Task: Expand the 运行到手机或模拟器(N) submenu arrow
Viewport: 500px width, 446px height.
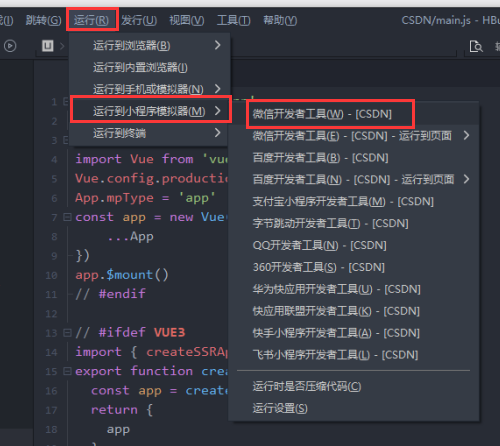Action: tap(217, 89)
